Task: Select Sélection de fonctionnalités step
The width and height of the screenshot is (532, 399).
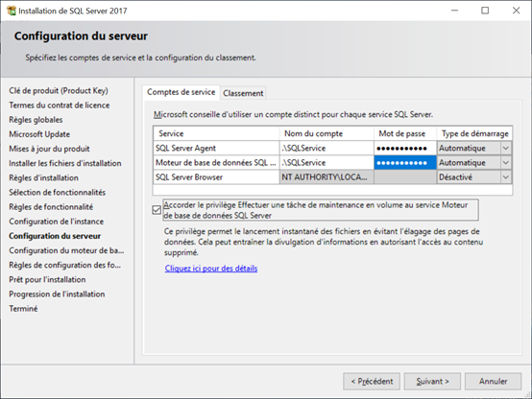Action: 57,193
